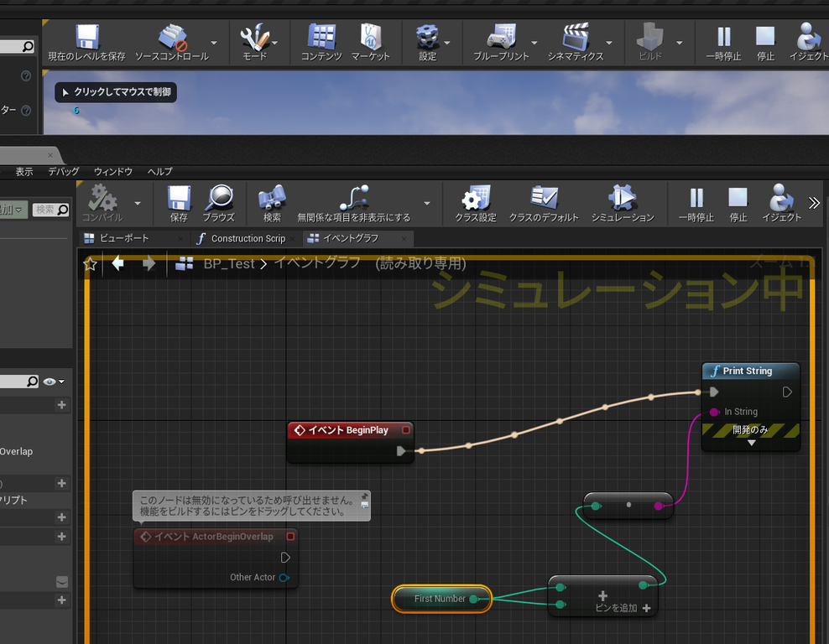Open Class Settings (クラス設定)

point(476,204)
